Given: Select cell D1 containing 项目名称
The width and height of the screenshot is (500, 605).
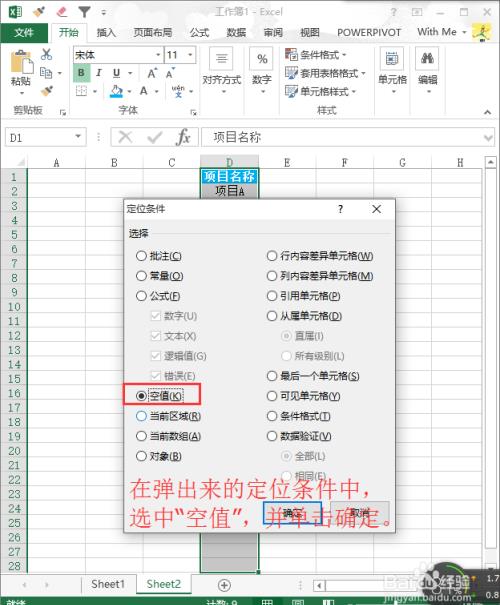Looking at the screenshot, I should pyautogui.click(x=229, y=177).
